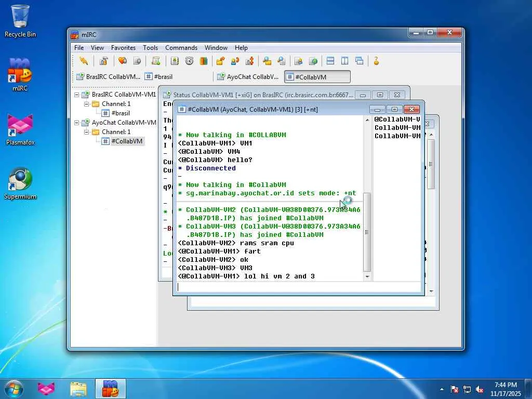Select #CollabVM in the tree sidebar
Viewport: 532px width, 399px height.
127,141
